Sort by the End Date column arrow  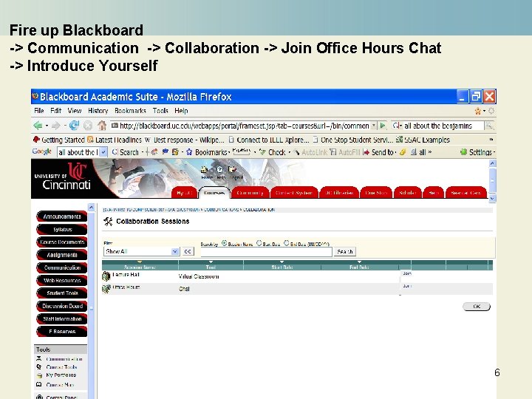tap(359, 262)
